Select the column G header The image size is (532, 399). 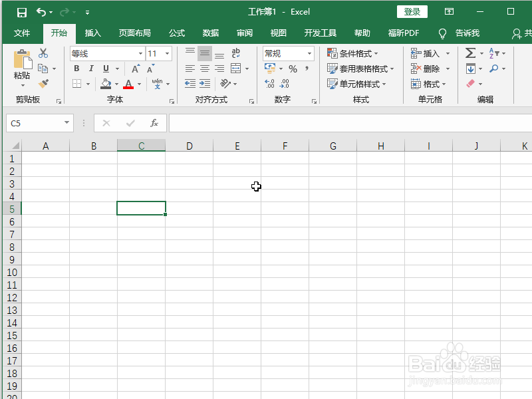pyautogui.click(x=333, y=146)
